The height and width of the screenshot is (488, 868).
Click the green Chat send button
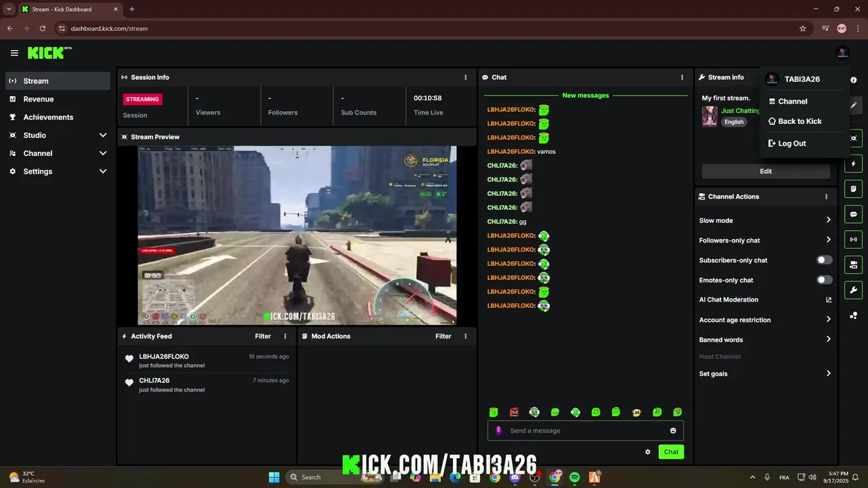point(671,452)
